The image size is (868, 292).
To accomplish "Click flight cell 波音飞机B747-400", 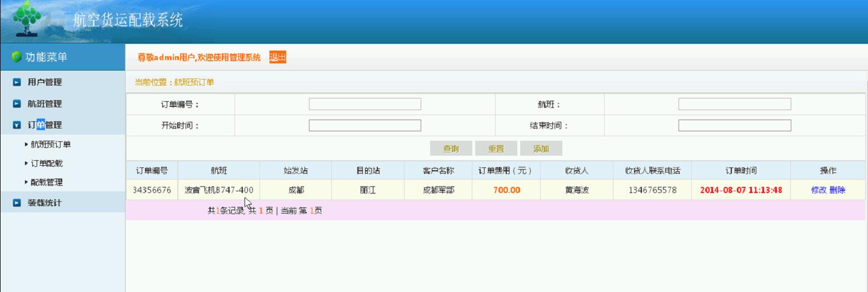I will click(x=219, y=190).
